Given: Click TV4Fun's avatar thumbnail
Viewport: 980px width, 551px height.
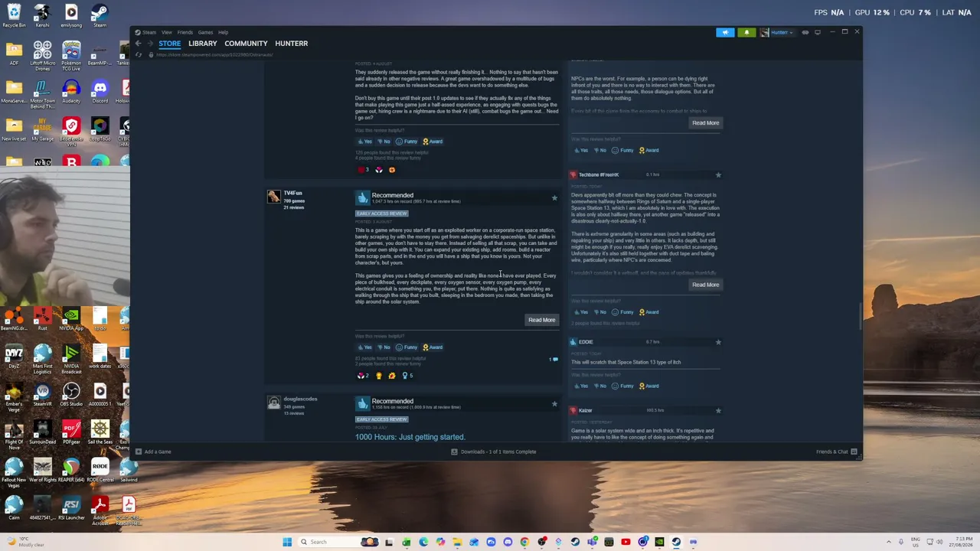Looking at the screenshot, I should tap(273, 197).
